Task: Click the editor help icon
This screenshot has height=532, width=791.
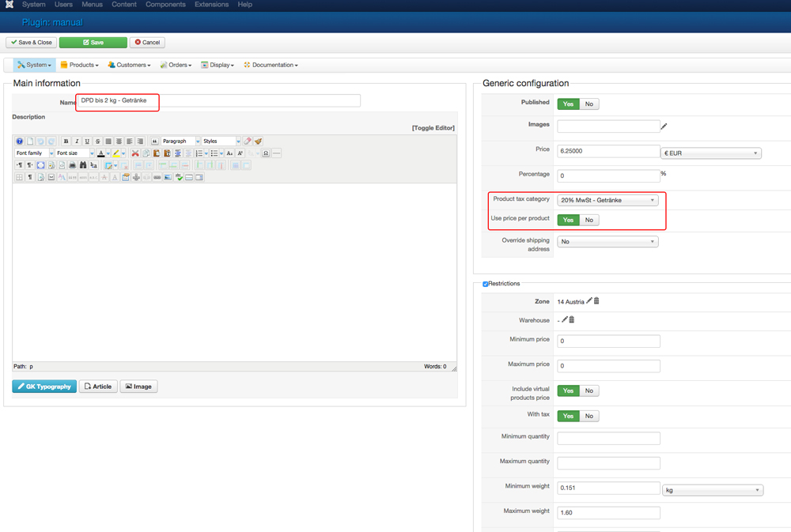Action: (x=19, y=141)
